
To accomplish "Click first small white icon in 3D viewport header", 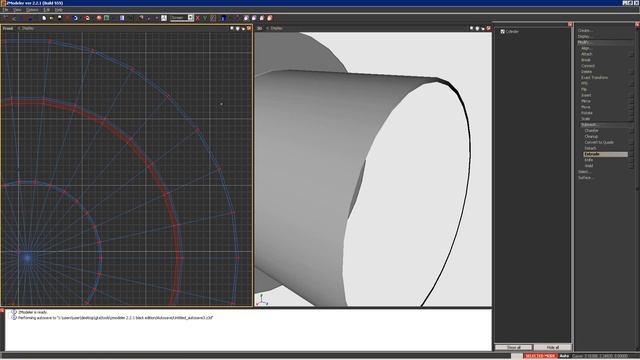I will point(471,29).
